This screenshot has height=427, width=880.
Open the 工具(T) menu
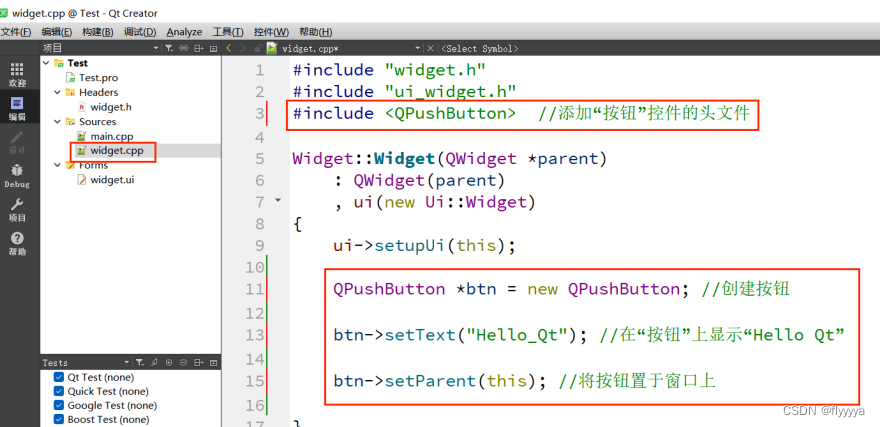(228, 32)
